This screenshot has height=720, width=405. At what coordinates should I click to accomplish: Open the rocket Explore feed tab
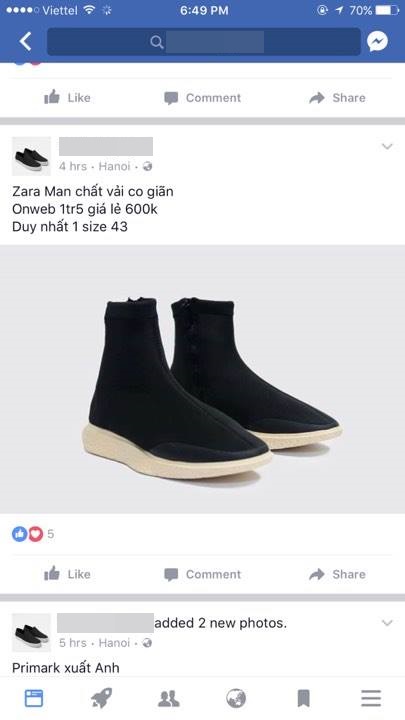(101, 698)
